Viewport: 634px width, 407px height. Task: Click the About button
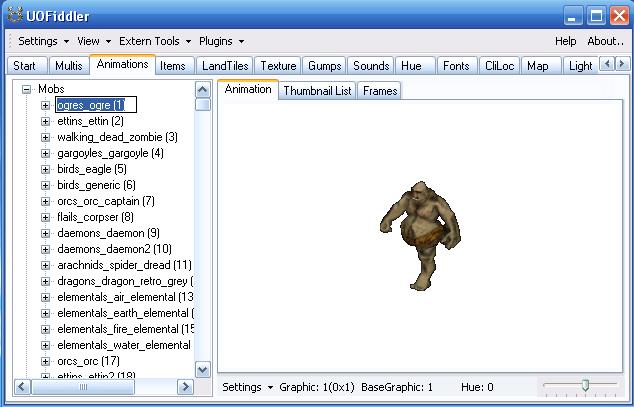click(x=605, y=42)
